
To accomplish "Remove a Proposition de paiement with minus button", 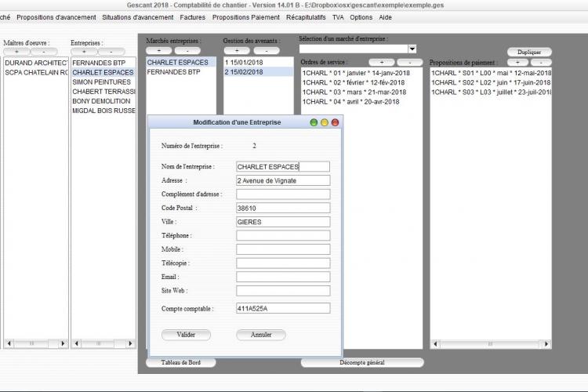I will 541,62.
